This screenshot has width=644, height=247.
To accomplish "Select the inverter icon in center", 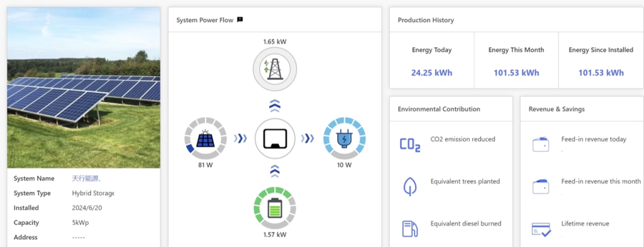I will coord(275,139).
